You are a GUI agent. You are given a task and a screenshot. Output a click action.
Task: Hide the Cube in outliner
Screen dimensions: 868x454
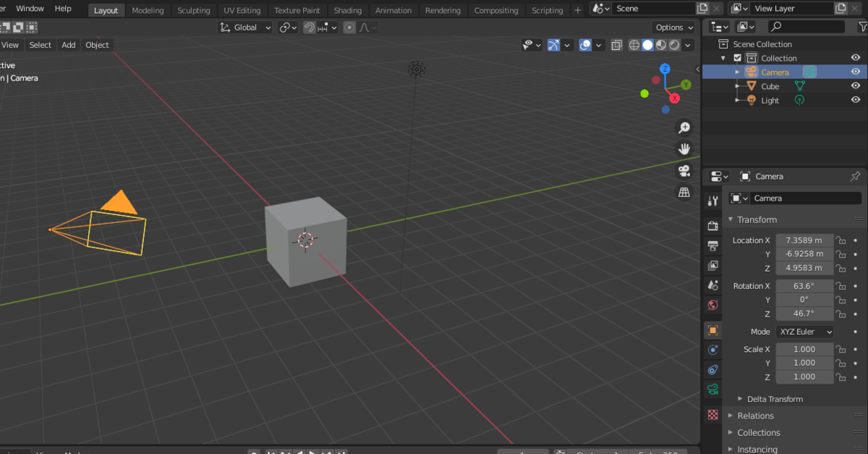click(x=856, y=86)
